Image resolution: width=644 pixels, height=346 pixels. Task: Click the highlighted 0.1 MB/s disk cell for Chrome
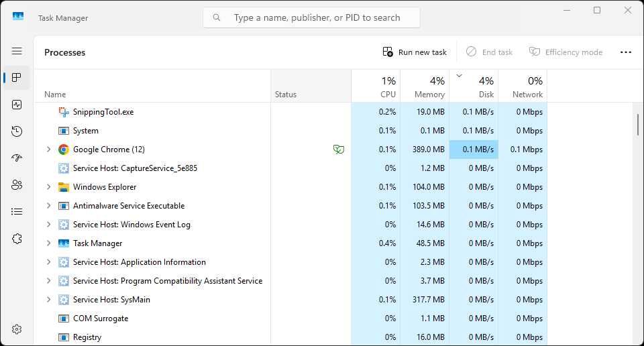point(474,150)
